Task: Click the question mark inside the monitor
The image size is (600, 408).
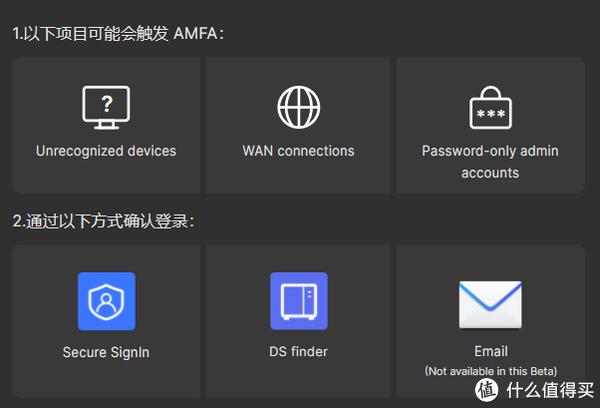Action: [106, 103]
